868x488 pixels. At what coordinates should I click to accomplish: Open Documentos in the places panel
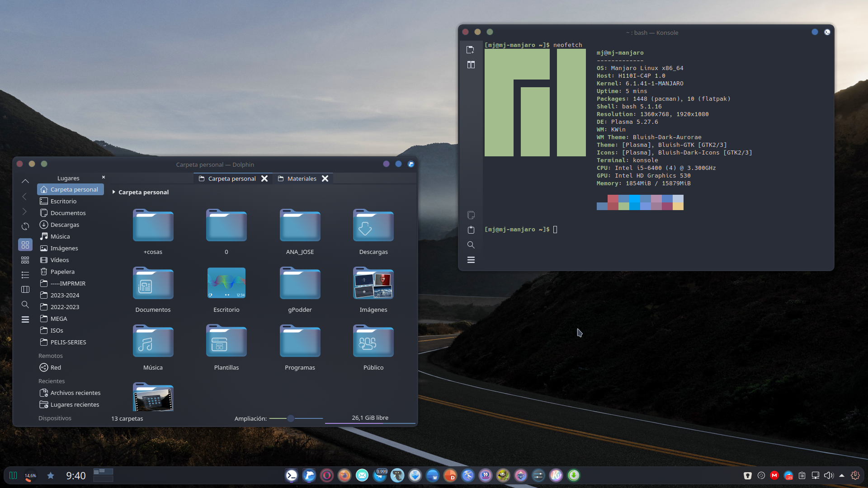[x=71, y=213]
